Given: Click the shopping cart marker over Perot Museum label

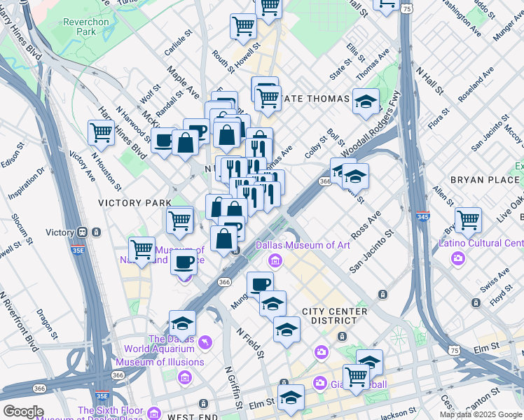Looking at the screenshot, I should (x=142, y=250).
